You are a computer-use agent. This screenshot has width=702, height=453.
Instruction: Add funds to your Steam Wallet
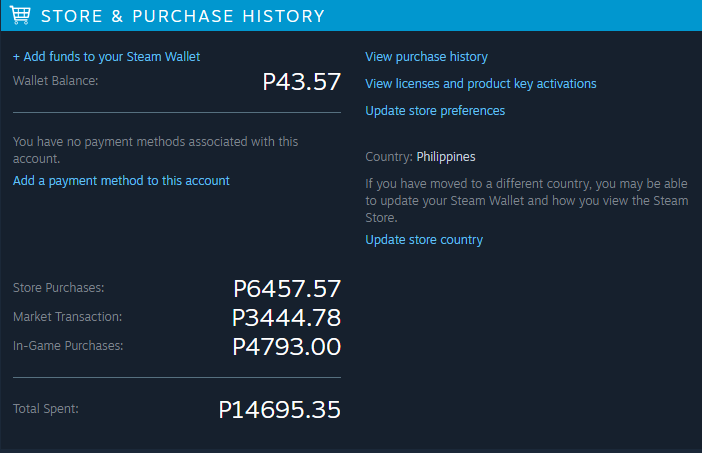[107, 57]
